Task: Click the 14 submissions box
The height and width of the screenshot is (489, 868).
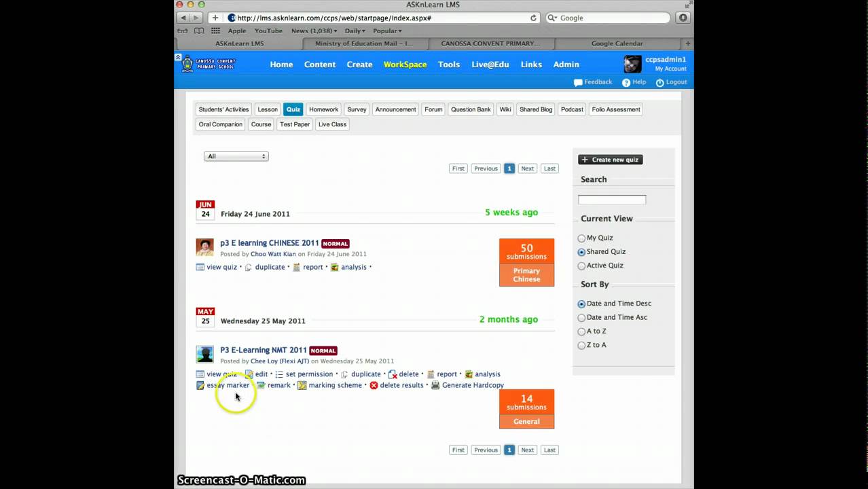Action: pyautogui.click(x=526, y=402)
